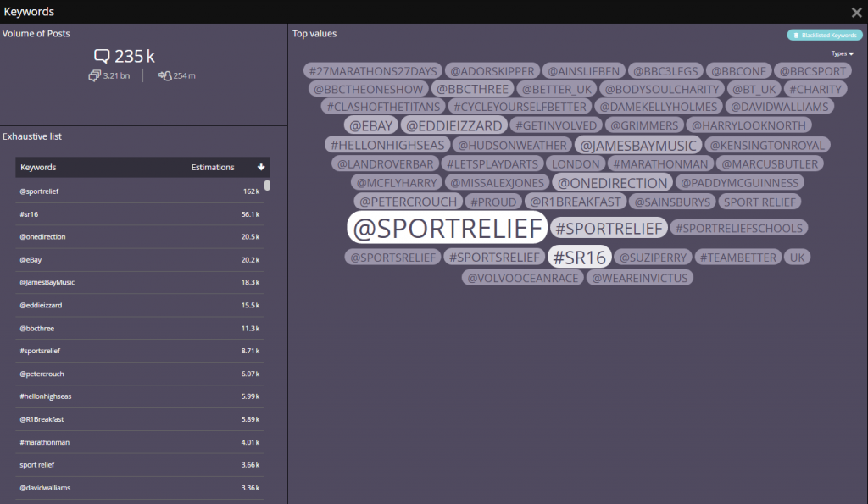
Task: Click the #SPORTRELIEFSCHOOLS tag
Action: (x=739, y=228)
